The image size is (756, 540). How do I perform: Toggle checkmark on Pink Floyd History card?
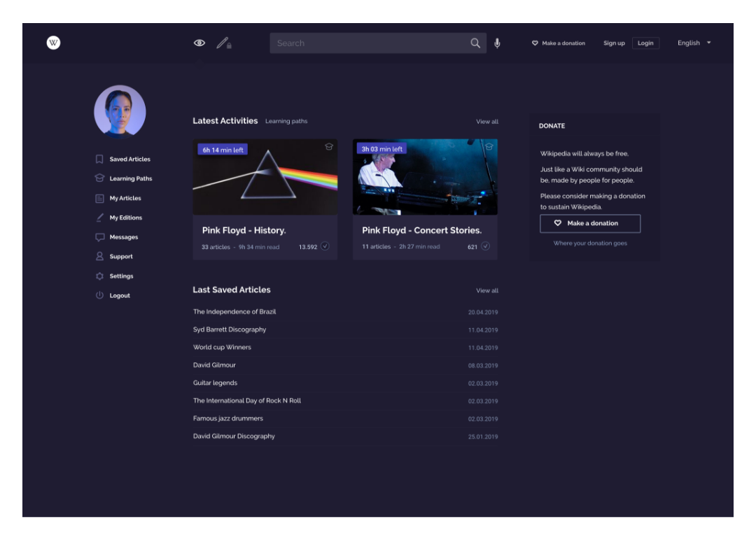point(325,246)
